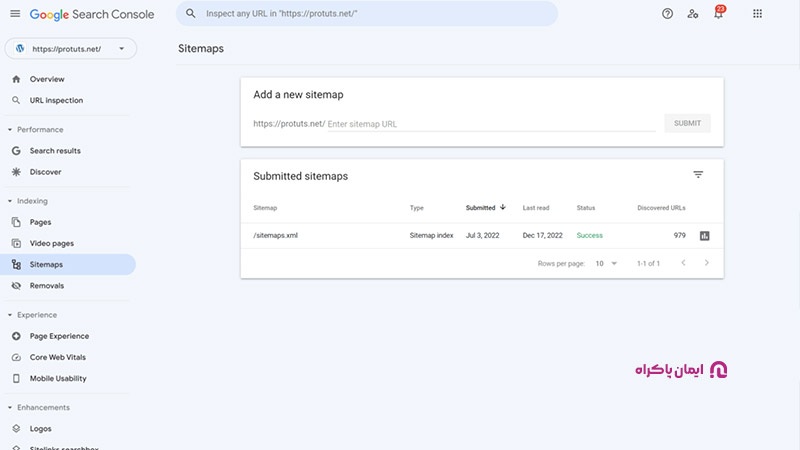Open the rows per page dropdown
This screenshot has height=450, width=800.
pos(606,263)
